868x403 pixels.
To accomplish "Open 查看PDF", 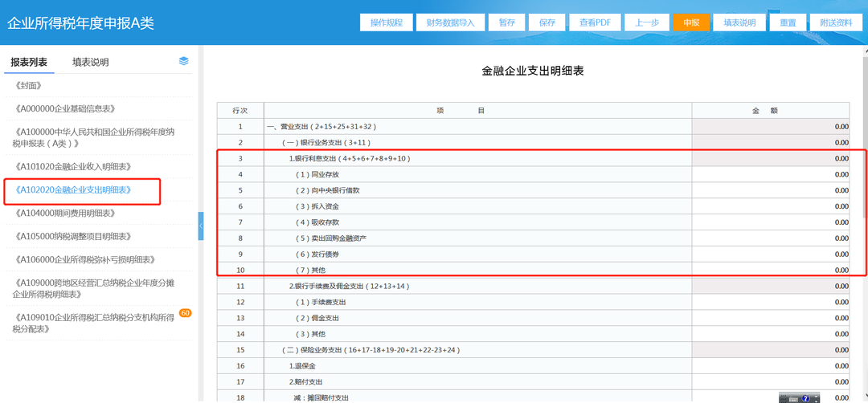I will tap(595, 22).
